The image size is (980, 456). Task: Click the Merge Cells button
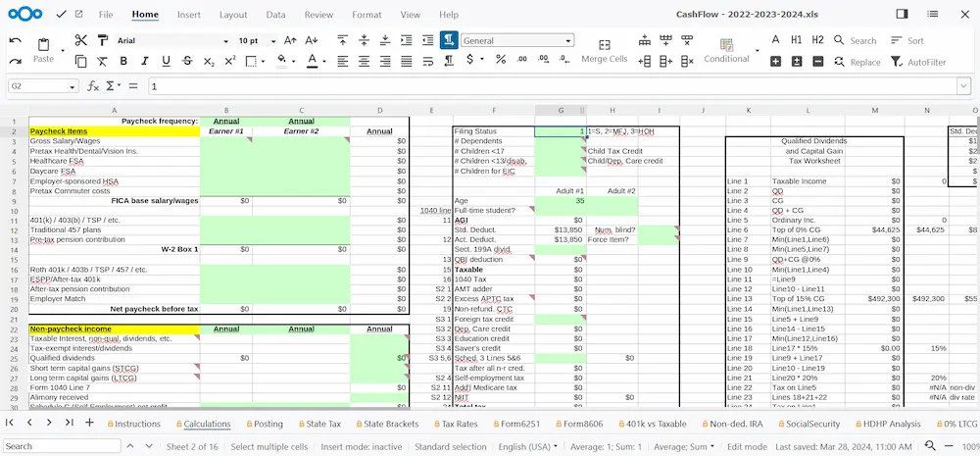(605, 51)
